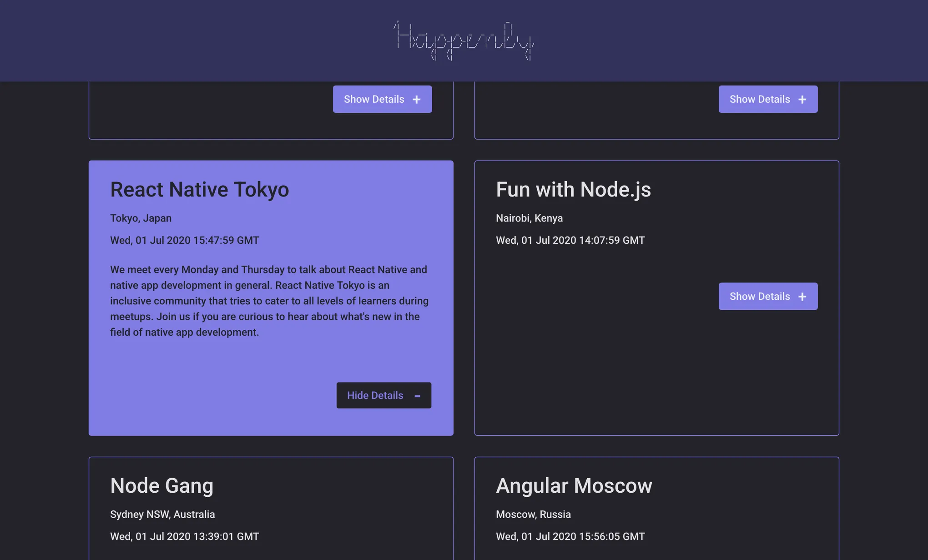Image resolution: width=928 pixels, height=560 pixels.
Task: Click the plus icon on the top-right Show Details button
Action: click(802, 99)
